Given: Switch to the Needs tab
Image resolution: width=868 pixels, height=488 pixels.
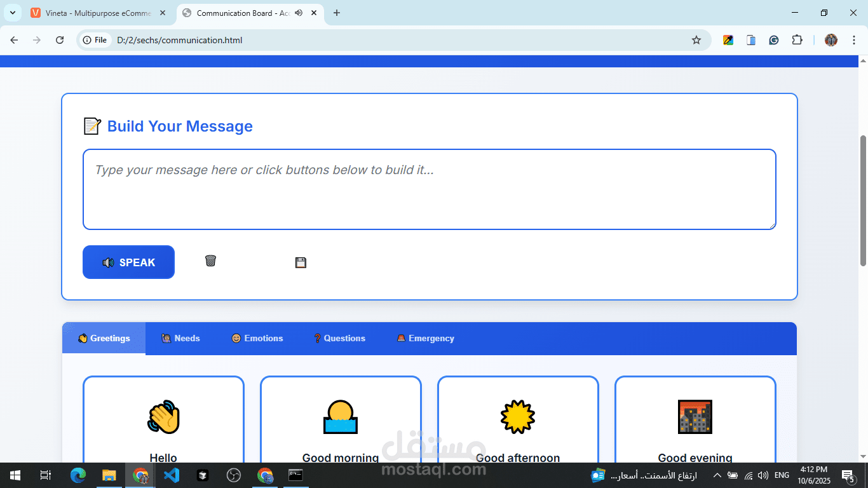Looking at the screenshot, I should click(x=181, y=339).
